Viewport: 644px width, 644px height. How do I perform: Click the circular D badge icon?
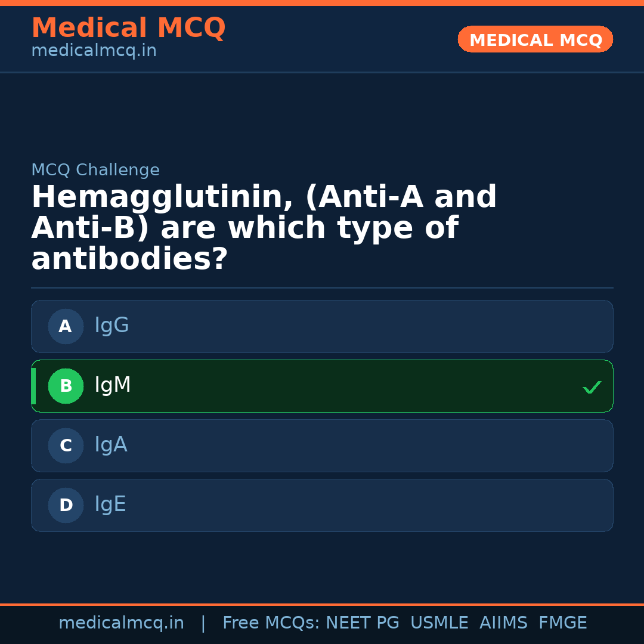coord(66,505)
